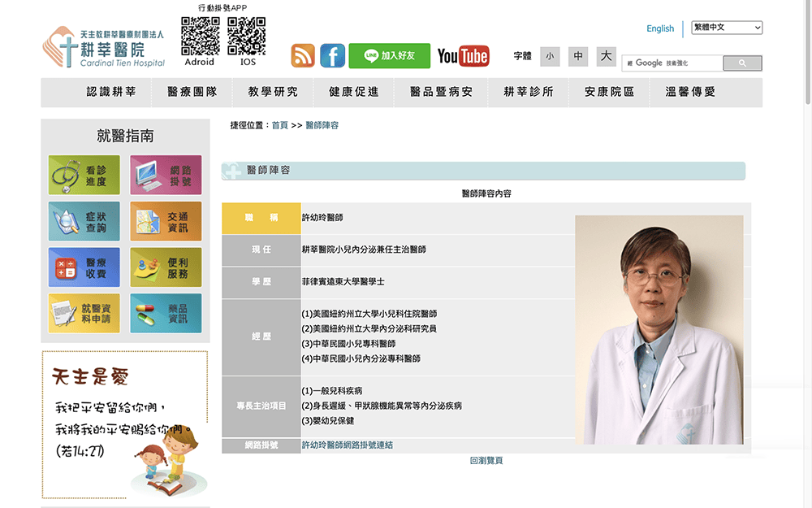Click the 交通資訊 sidebar tile
Viewport: 812px width, 508px height.
tap(166, 222)
